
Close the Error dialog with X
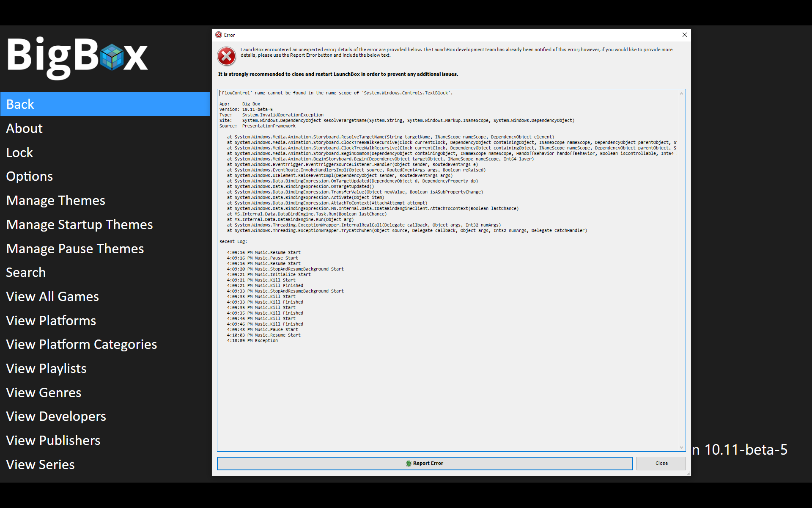pyautogui.click(x=684, y=35)
